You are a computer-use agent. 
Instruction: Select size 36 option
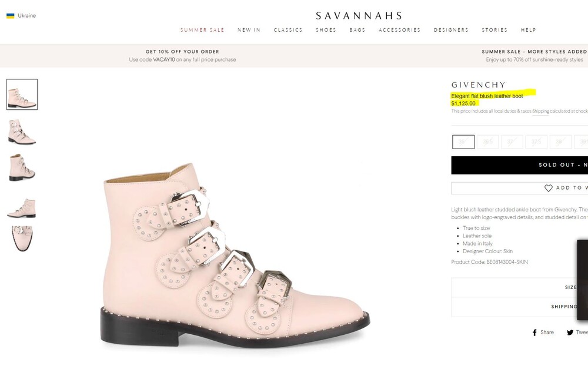click(463, 142)
